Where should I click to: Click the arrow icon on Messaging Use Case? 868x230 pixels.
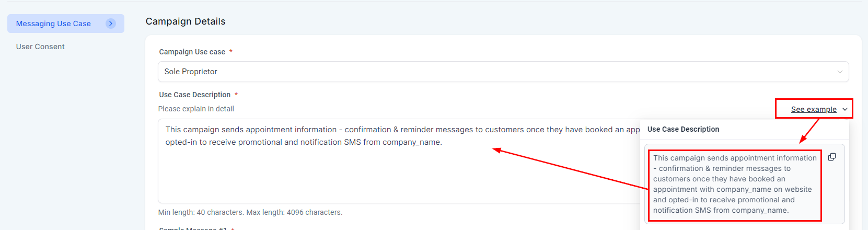(111, 24)
